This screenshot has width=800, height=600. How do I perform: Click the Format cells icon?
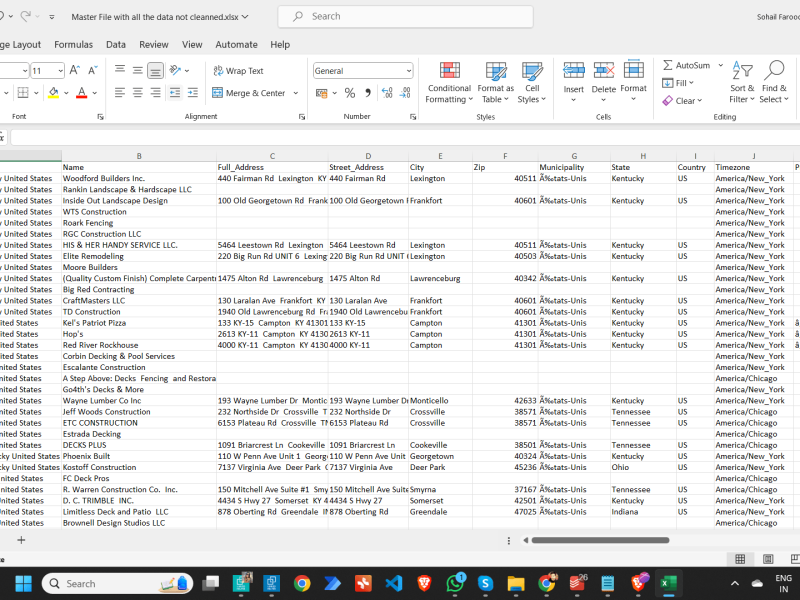[x=633, y=69]
